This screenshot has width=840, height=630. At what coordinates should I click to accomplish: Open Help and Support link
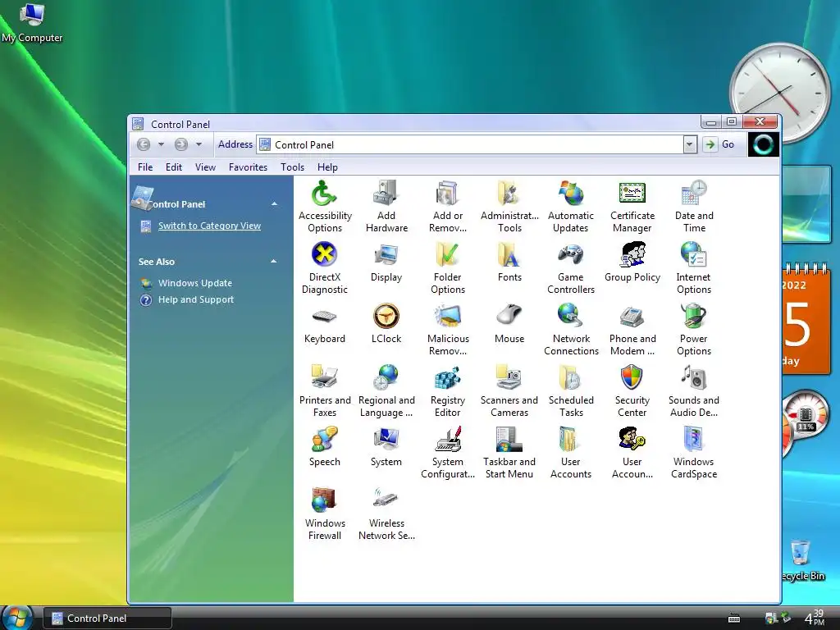point(196,299)
